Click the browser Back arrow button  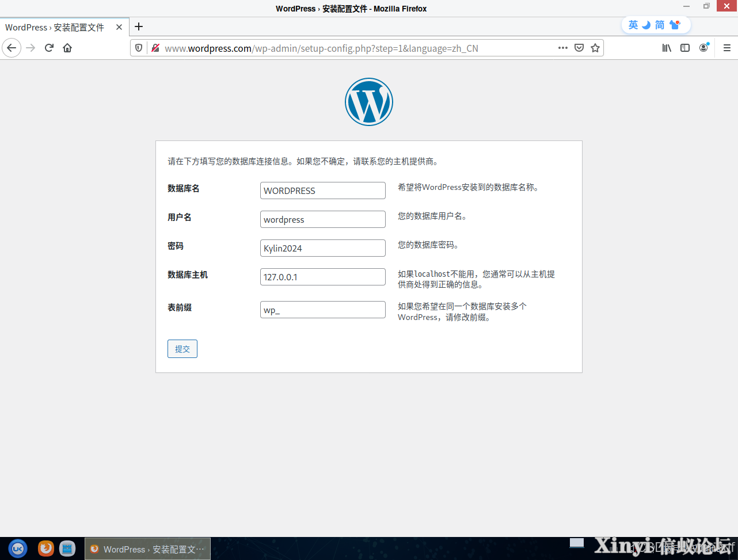tap(12, 48)
